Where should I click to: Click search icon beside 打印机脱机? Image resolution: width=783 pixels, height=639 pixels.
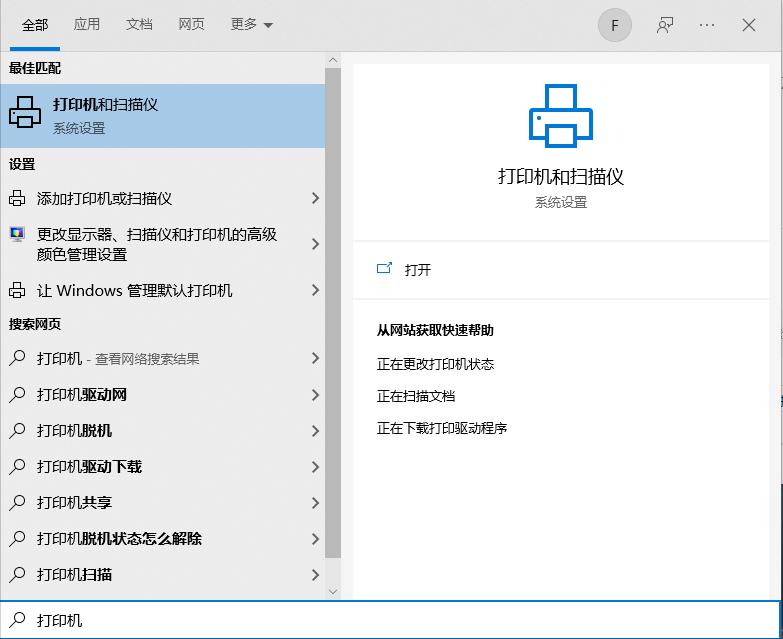pos(17,430)
